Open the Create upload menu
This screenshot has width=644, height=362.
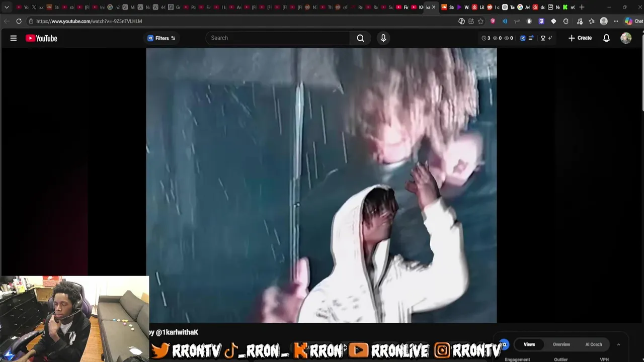580,38
